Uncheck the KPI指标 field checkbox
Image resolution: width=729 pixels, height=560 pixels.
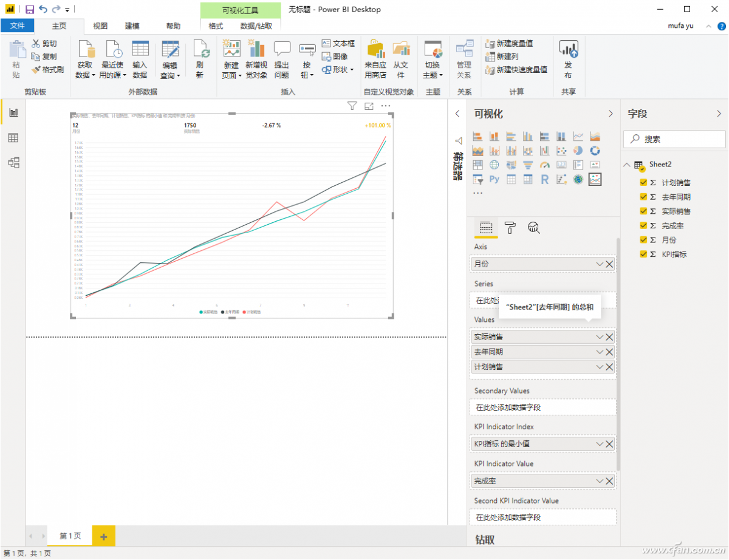click(x=643, y=254)
